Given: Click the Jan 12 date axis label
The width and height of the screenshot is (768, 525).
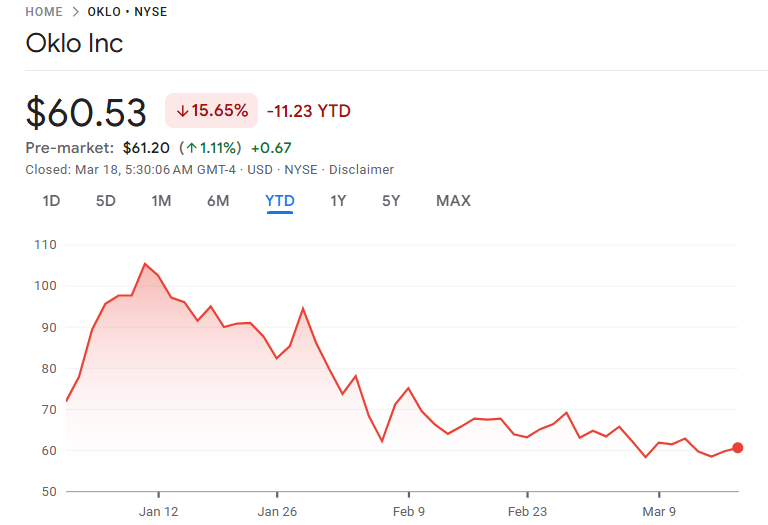Looking at the screenshot, I should (x=159, y=512).
